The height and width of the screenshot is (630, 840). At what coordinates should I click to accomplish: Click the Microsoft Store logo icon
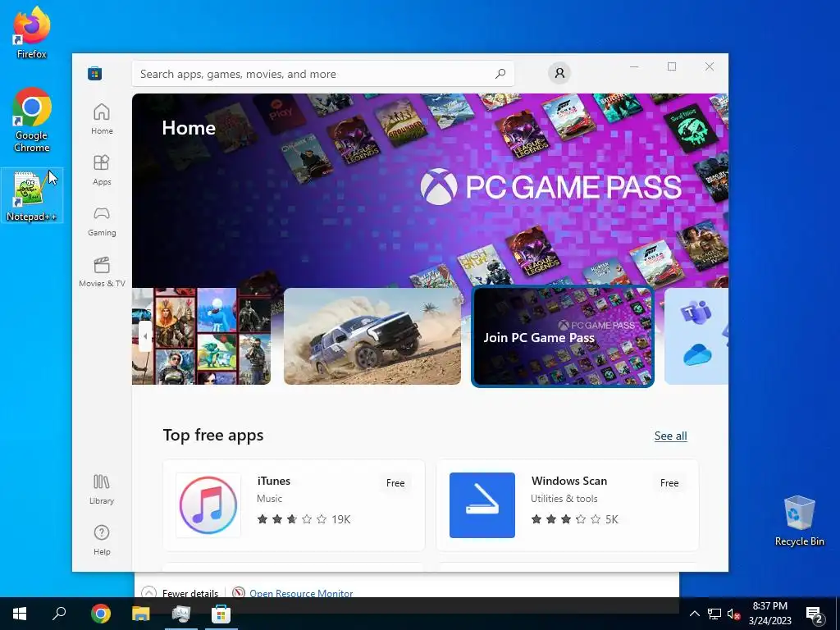[x=95, y=73]
